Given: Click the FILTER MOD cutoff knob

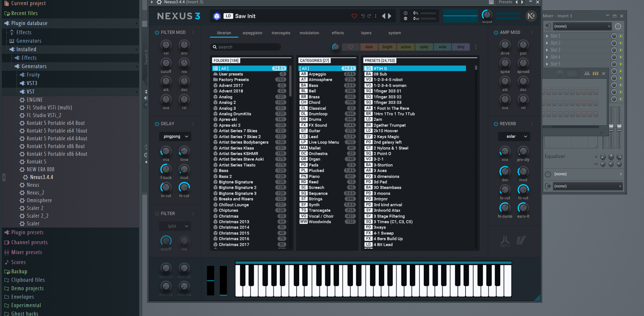Looking at the screenshot, I should 166,63.
